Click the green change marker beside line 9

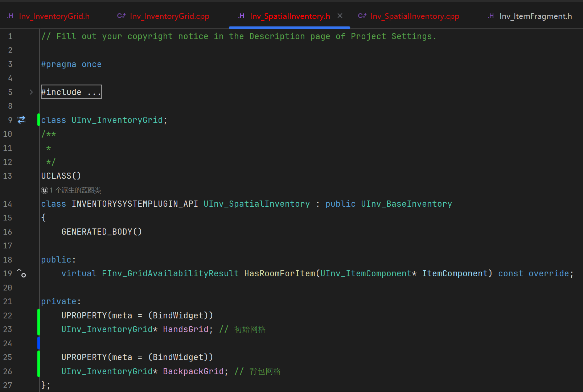[38, 120]
